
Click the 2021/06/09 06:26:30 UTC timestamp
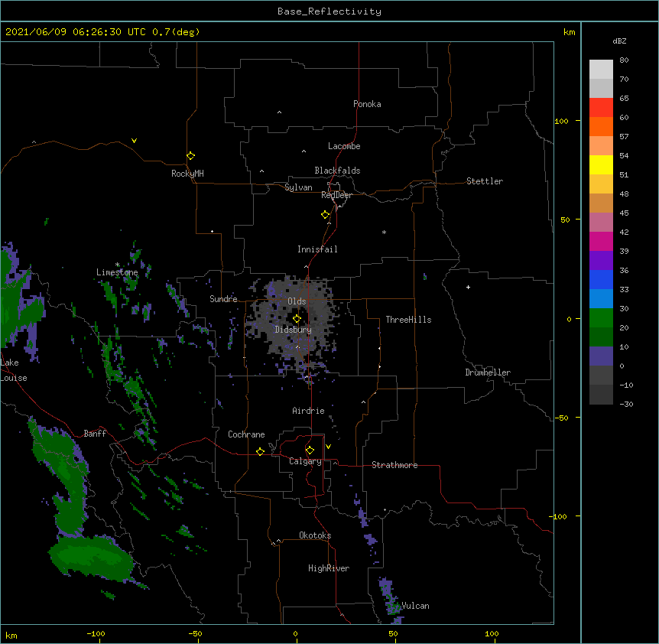pyautogui.click(x=76, y=32)
